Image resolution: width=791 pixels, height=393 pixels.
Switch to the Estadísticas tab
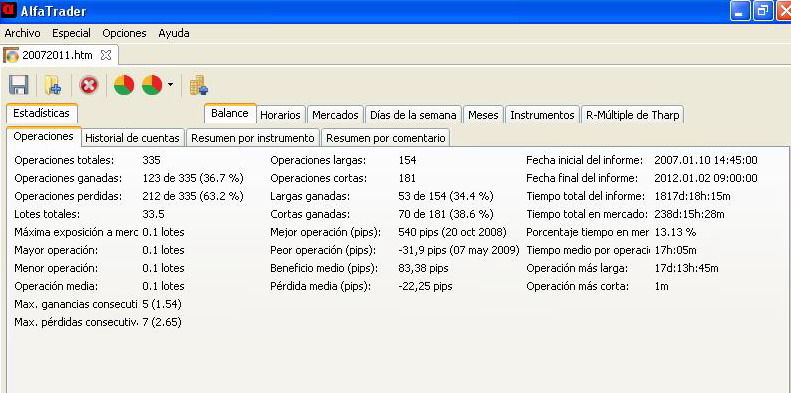click(41, 113)
